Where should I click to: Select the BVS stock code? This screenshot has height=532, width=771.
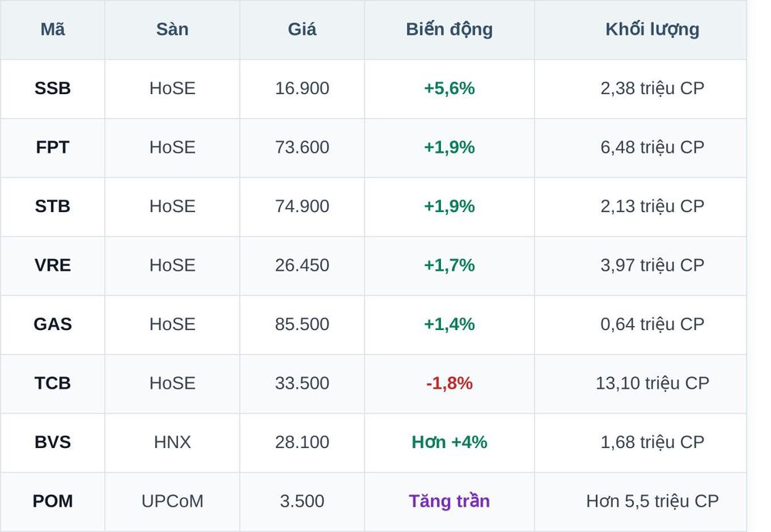(52, 443)
